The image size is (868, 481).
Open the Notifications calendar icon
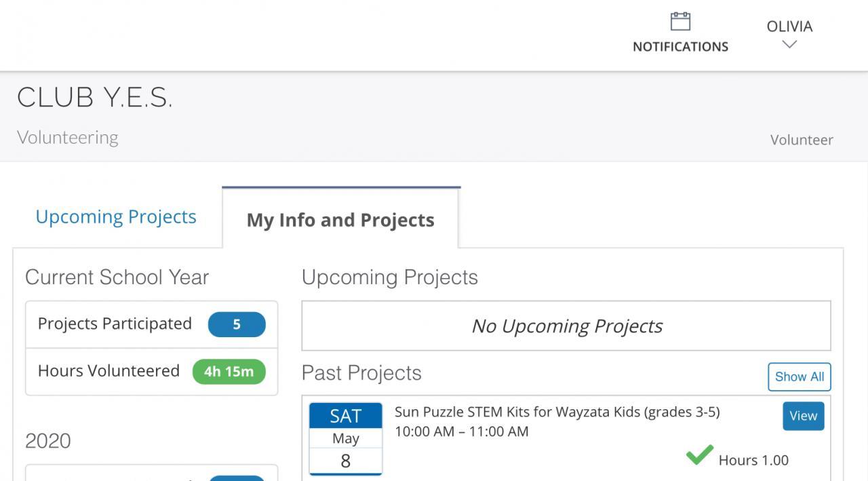[680, 22]
